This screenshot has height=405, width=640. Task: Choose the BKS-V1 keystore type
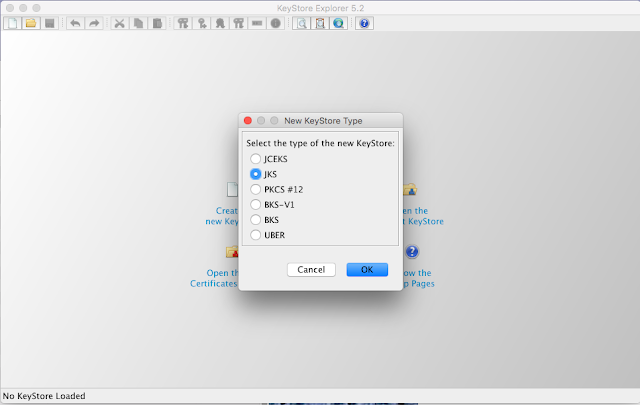(256, 205)
